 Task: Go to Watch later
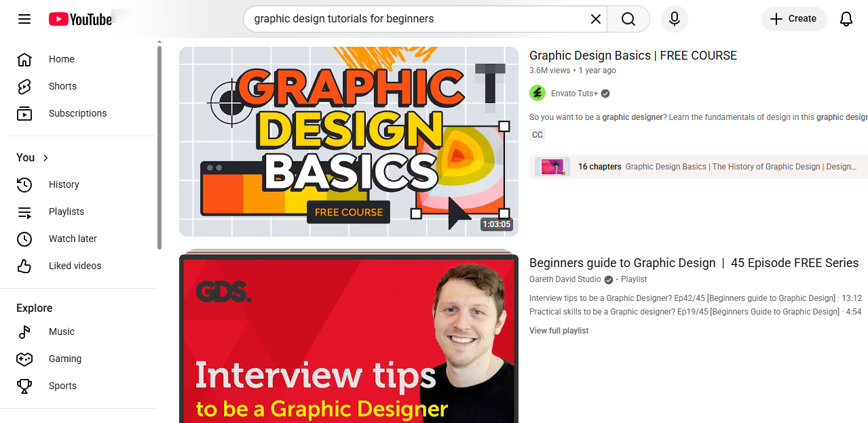[71, 239]
